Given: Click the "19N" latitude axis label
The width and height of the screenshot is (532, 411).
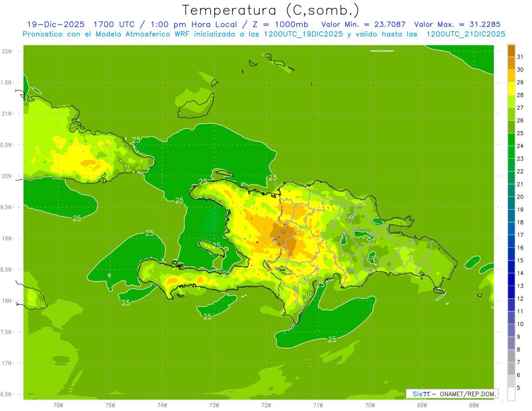Looking at the screenshot, I should [x=7, y=239].
